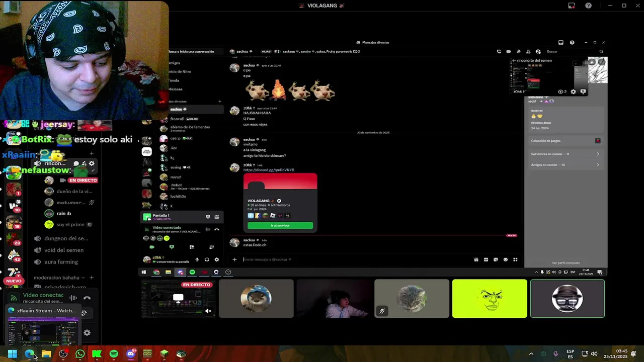Open File Explorer from Windows taskbar
This screenshot has height=362, width=644.
[46, 354]
